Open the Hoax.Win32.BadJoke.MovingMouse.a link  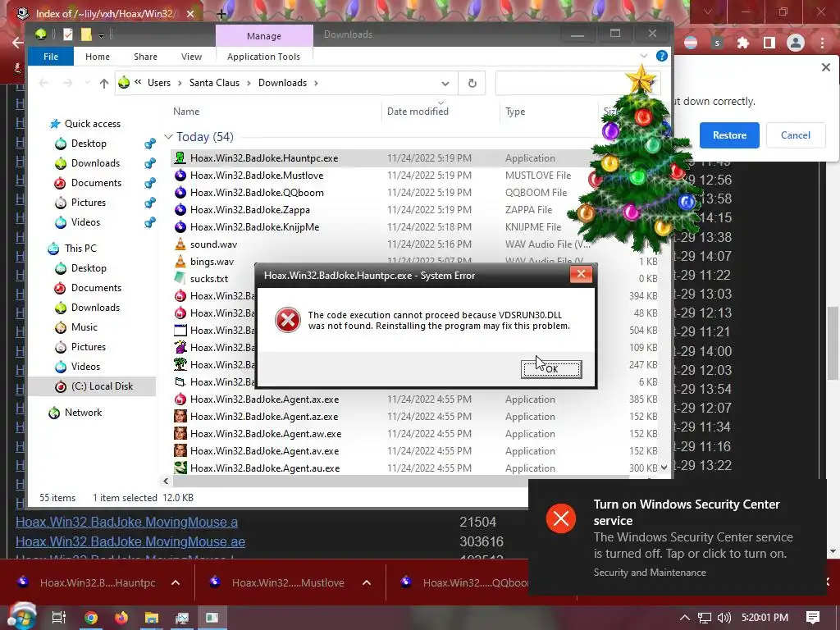coord(126,522)
